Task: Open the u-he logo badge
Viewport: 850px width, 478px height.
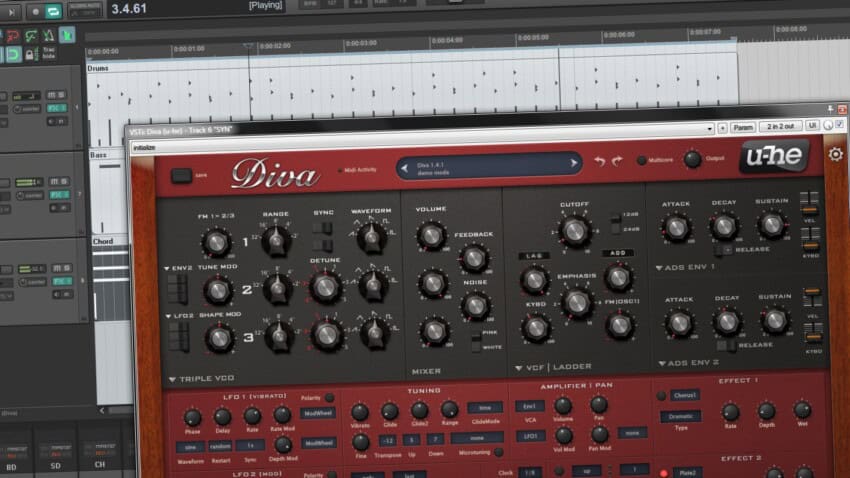Action: coord(775,156)
